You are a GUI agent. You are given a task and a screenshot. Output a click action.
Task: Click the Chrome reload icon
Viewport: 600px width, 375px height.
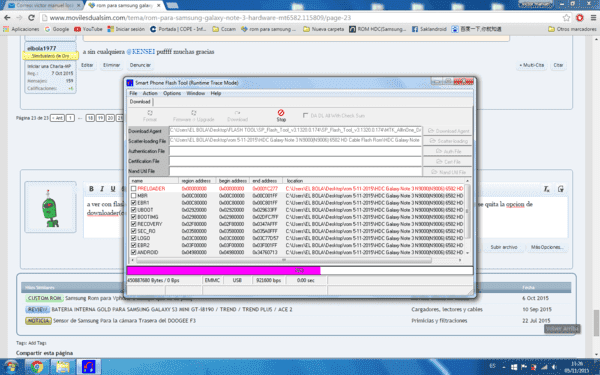pos(31,18)
